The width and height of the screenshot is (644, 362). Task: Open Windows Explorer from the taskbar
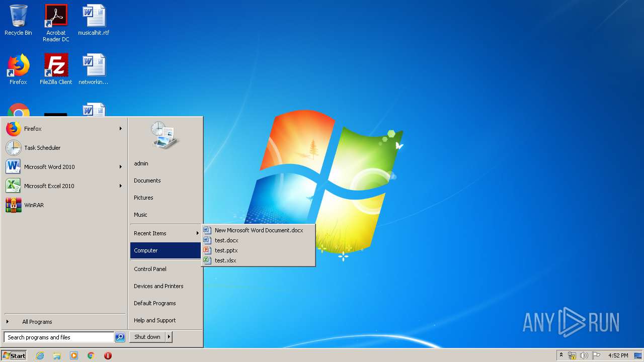tap(57, 355)
